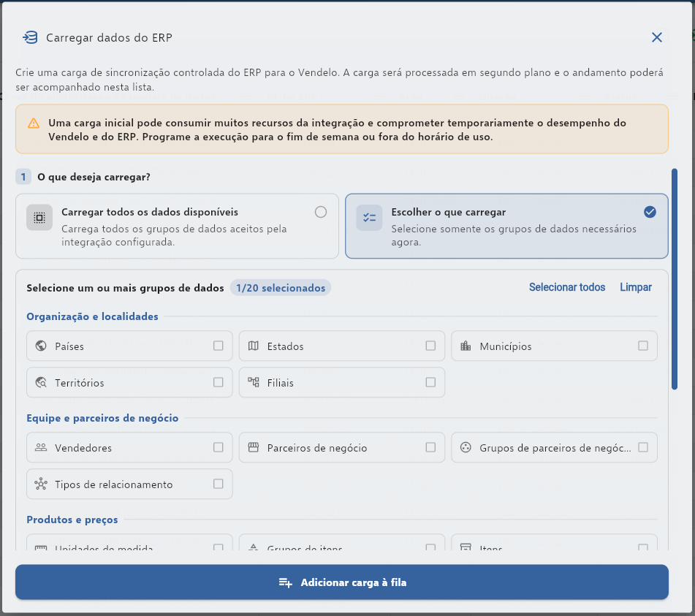The width and height of the screenshot is (695, 616).
Task: Click the Países label text
Action: (x=69, y=346)
